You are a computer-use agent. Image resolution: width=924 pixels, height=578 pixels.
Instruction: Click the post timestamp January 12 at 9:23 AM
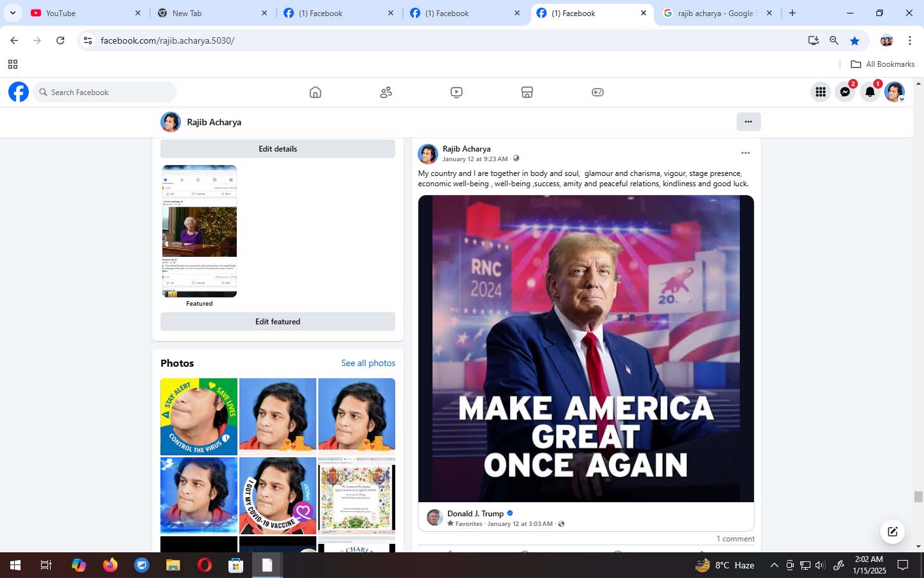[x=475, y=159]
